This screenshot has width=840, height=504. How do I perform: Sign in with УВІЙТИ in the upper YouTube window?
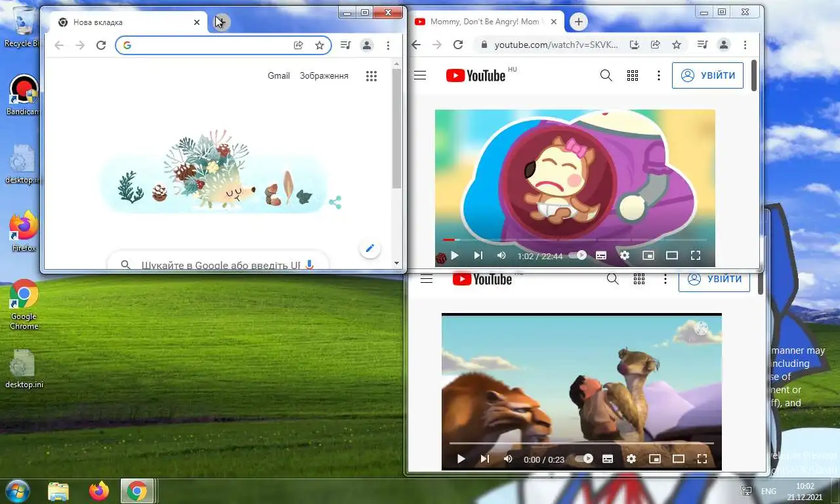pyautogui.click(x=708, y=75)
